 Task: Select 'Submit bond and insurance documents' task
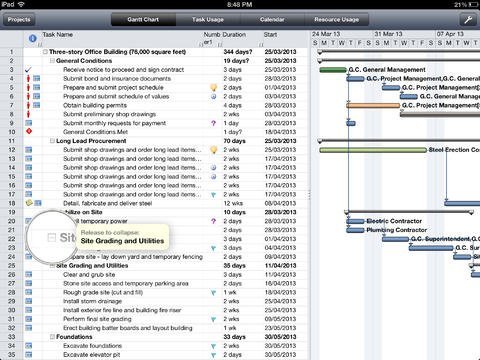click(117, 78)
